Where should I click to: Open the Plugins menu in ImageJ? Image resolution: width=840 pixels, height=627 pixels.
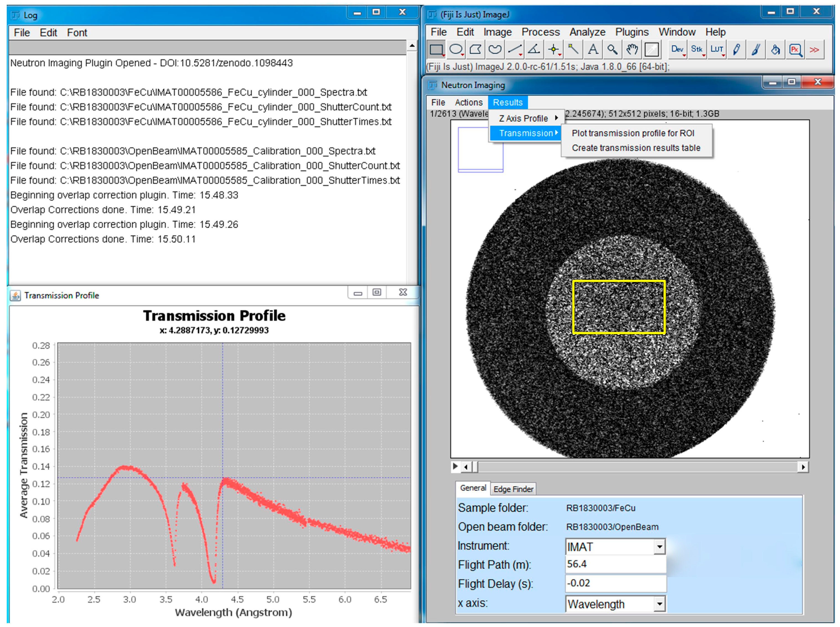click(x=631, y=32)
